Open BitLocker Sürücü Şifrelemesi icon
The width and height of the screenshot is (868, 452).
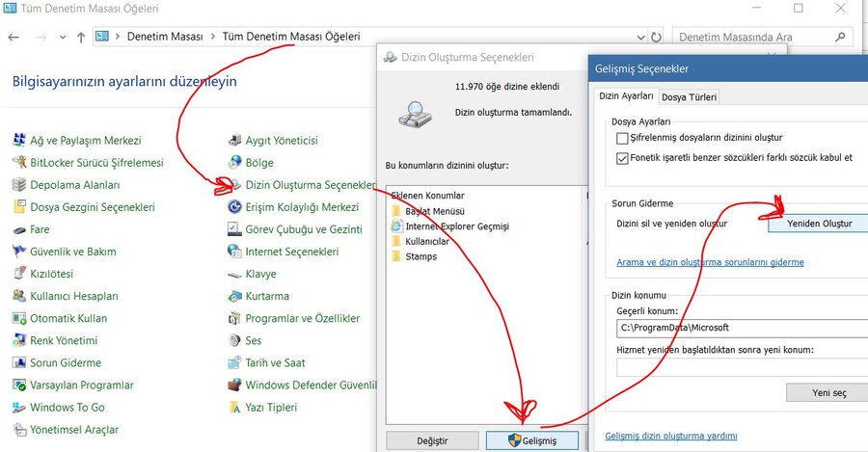click(19, 162)
